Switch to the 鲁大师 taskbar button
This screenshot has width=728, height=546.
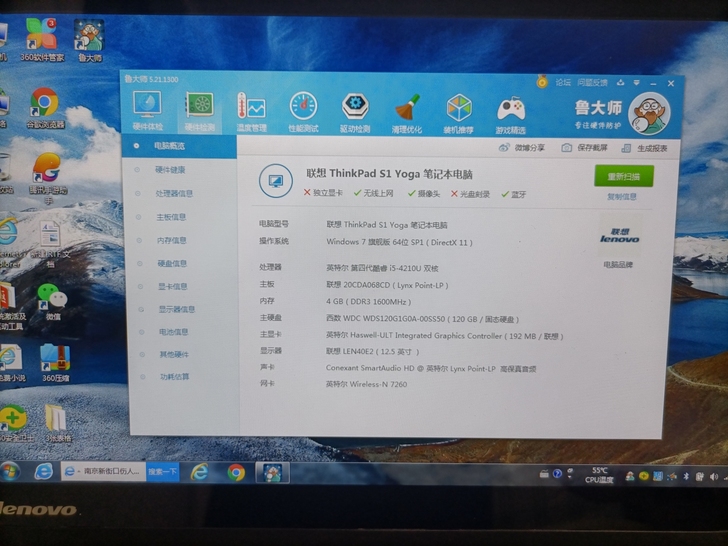[x=273, y=473]
